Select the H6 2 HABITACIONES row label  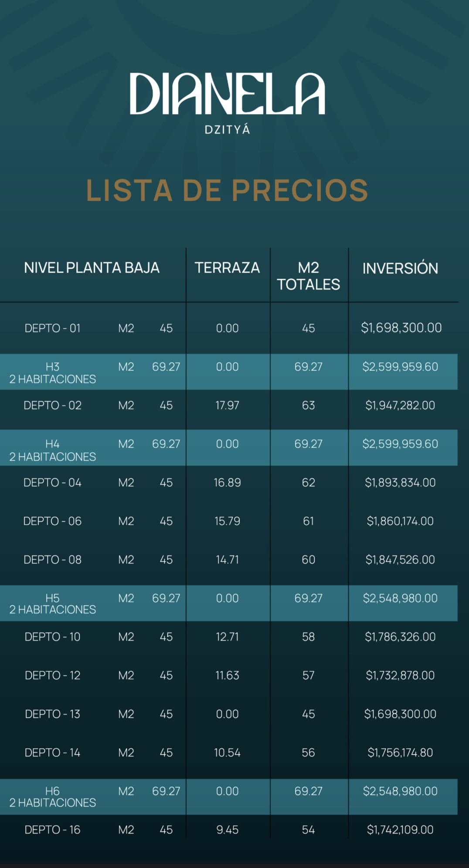coord(52,797)
